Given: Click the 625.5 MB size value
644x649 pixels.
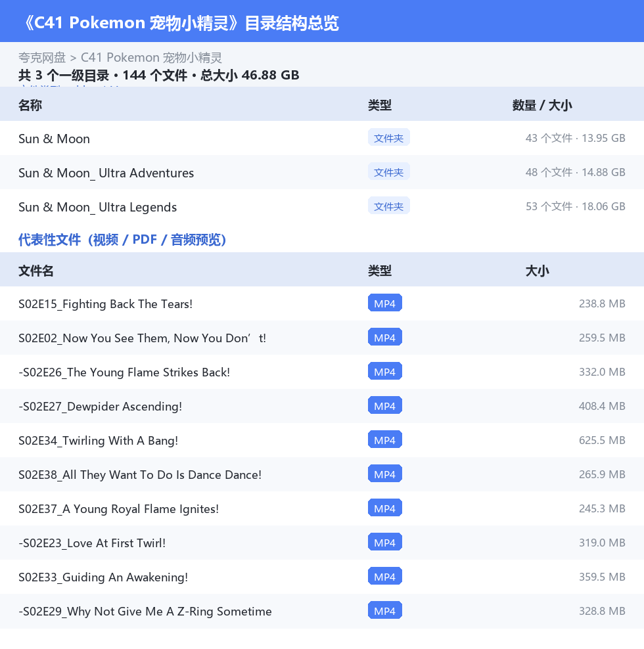Looking at the screenshot, I should pos(602,440).
